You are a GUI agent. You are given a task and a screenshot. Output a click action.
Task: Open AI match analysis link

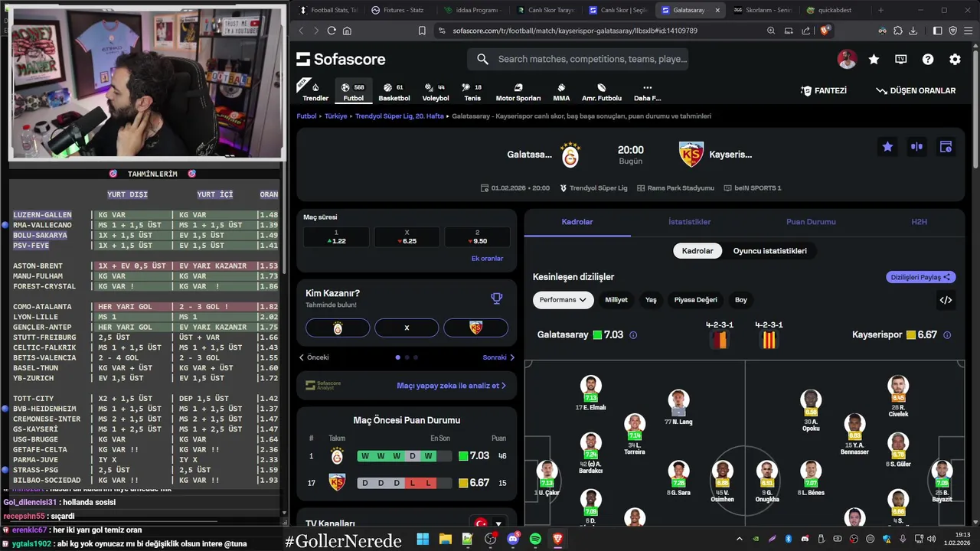451,386
